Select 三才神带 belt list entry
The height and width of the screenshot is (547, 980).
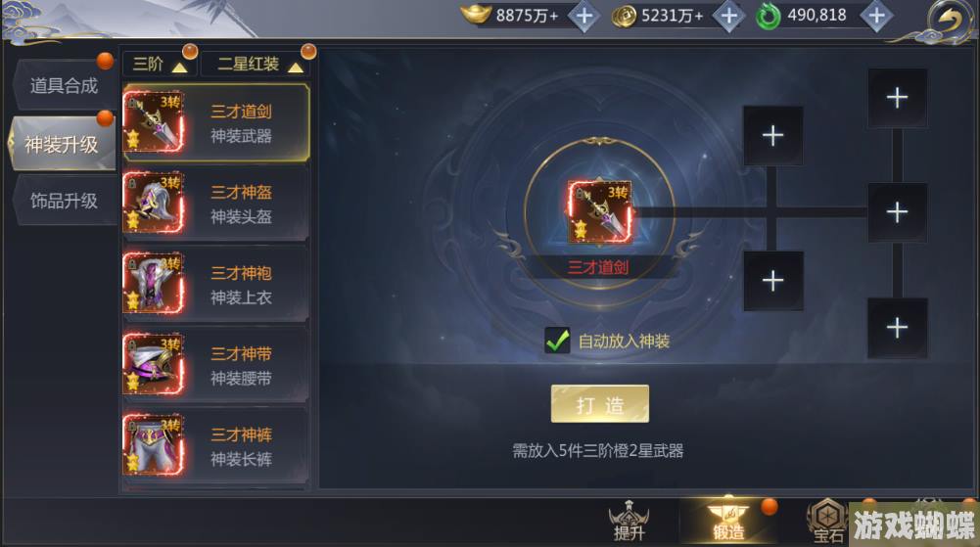[x=215, y=365]
